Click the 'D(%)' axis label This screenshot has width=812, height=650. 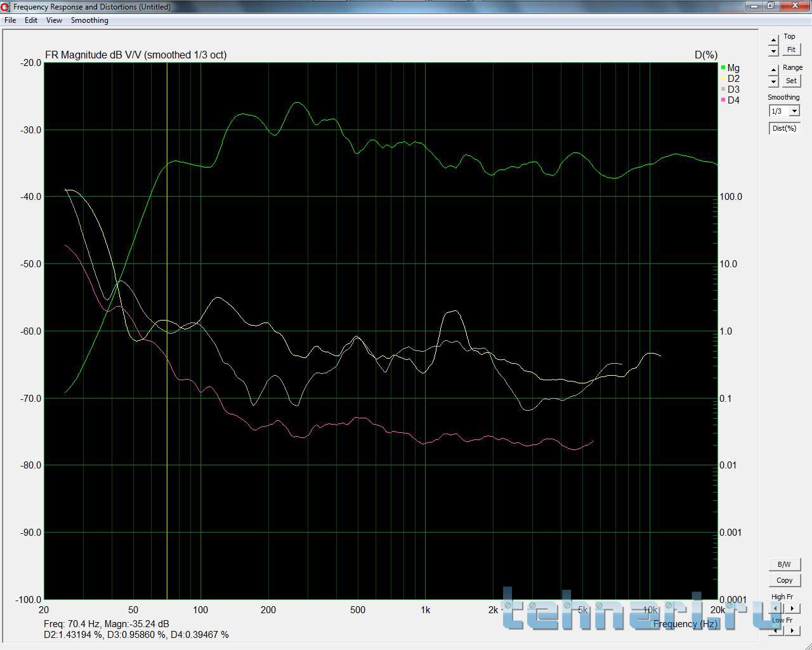706,55
